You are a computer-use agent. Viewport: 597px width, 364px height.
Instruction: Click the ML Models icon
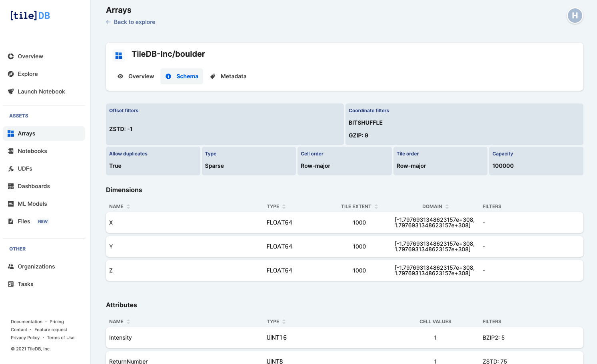pos(11,204)
